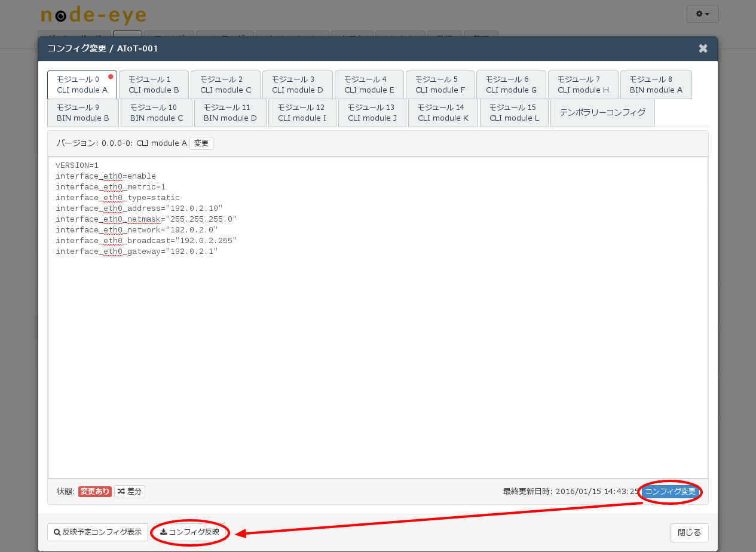The height and width of the screenshot is (552, 756).
Task: Select モジュール 8 BIN module A tab
Action: (x=656, y=85)
